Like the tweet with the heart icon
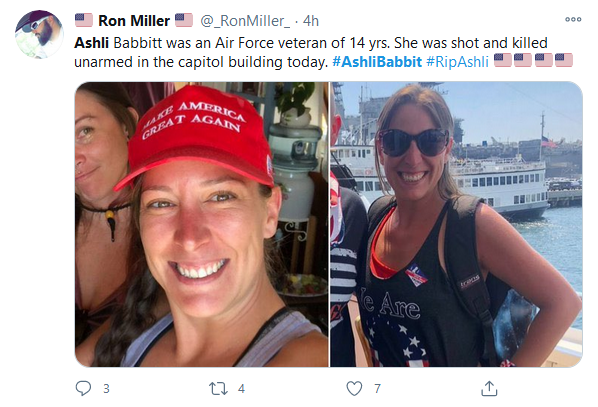 coord(354,389)
